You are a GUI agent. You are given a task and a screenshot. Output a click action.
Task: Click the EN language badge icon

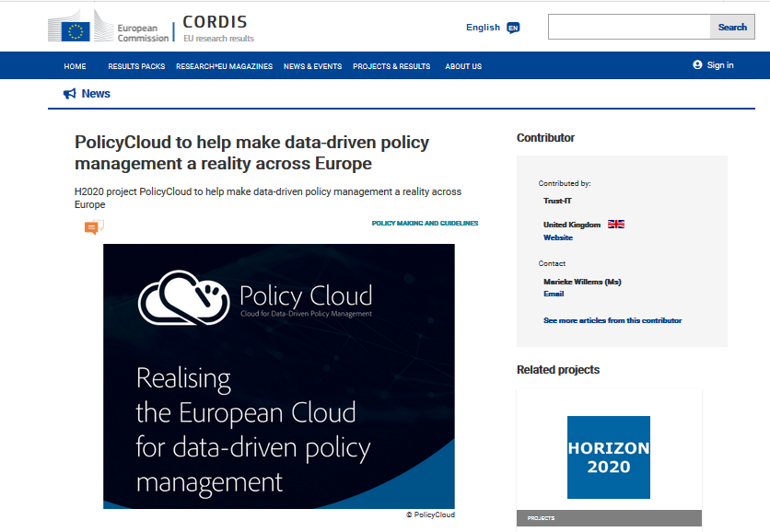point(513,28)
